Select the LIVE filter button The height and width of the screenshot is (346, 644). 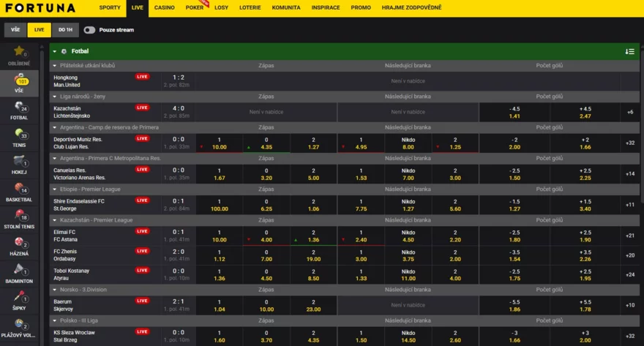pos(40,30)
